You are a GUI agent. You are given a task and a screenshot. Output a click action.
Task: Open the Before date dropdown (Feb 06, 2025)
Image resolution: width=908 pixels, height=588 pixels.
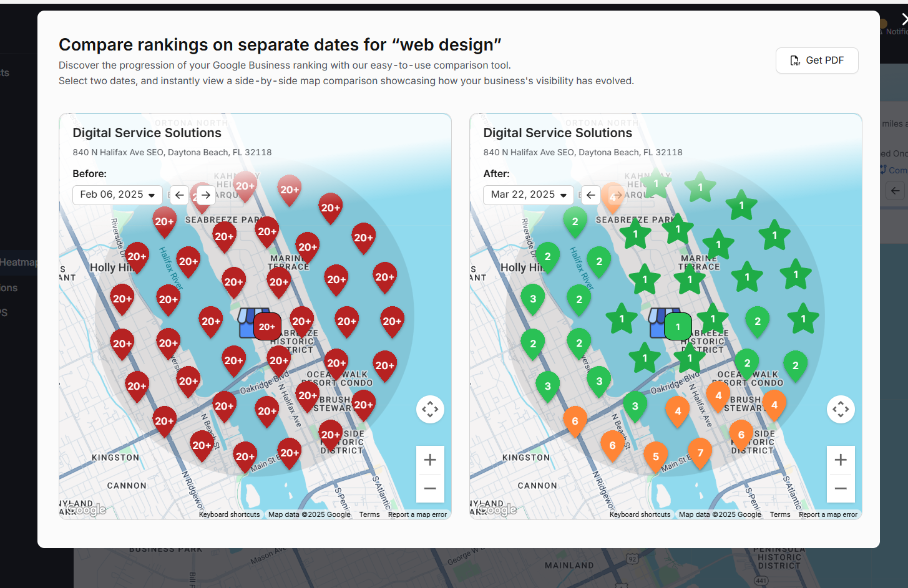(117, 195)
